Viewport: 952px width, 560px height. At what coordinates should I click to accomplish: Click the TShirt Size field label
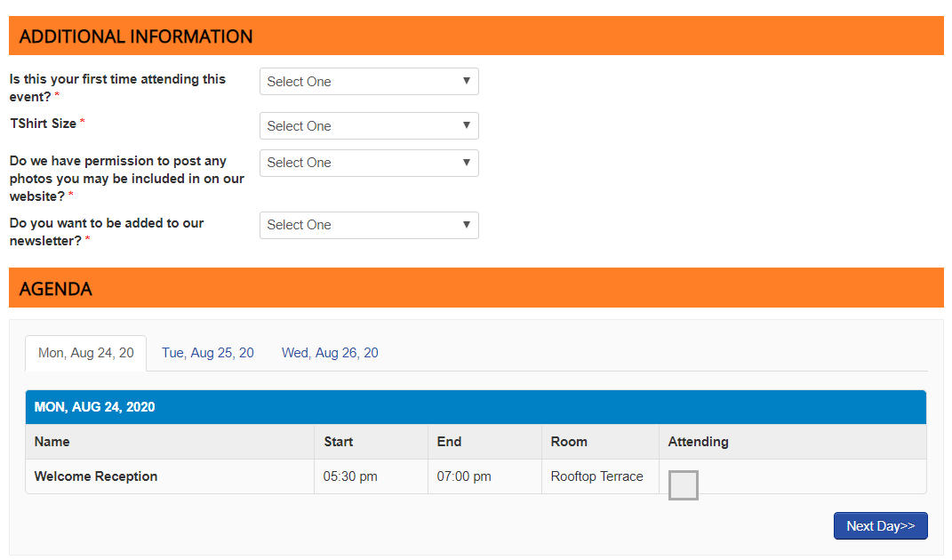click(44, 124)
